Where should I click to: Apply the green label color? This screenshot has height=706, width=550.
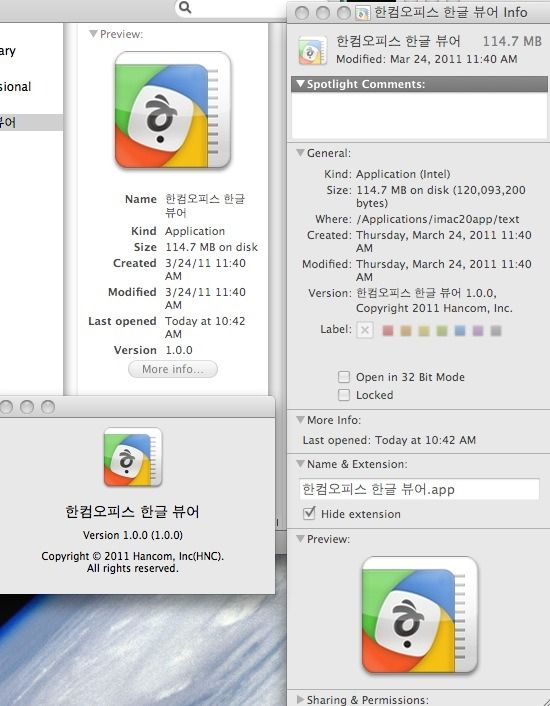click(442, 331)
